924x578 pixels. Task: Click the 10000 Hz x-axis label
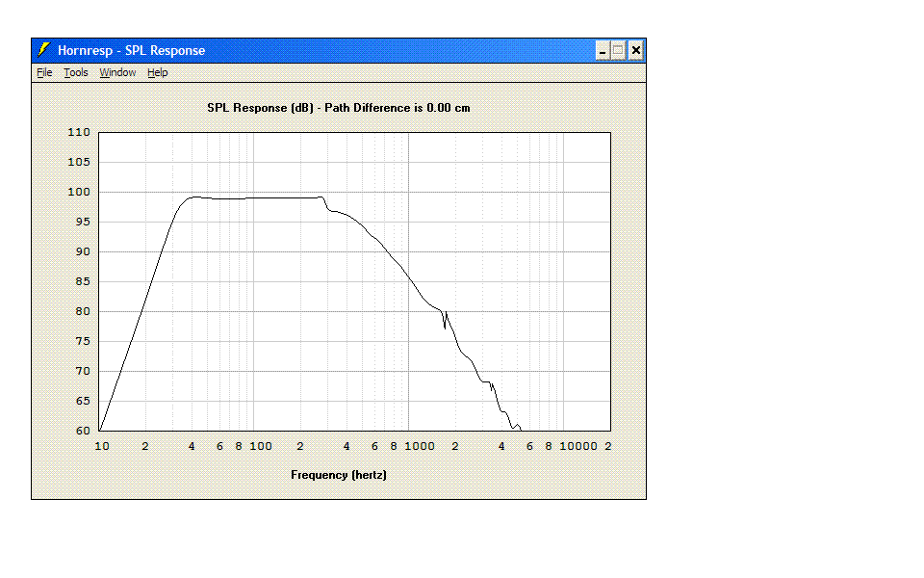(x=578, y=446)
